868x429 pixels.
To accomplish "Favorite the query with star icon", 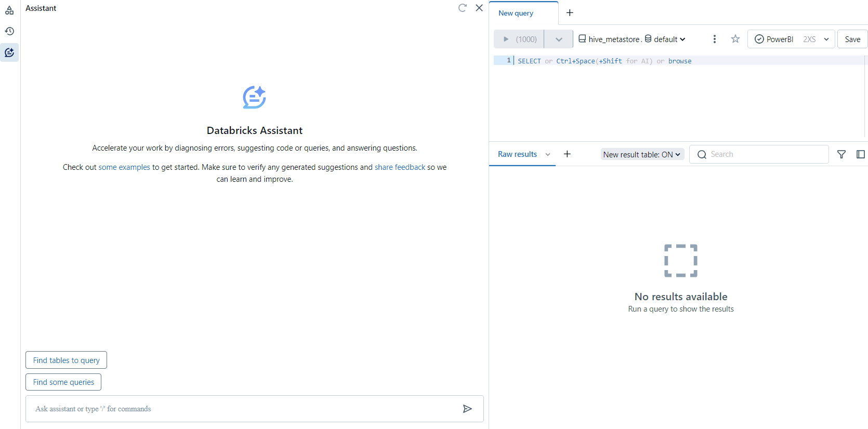I will [735, 39].
